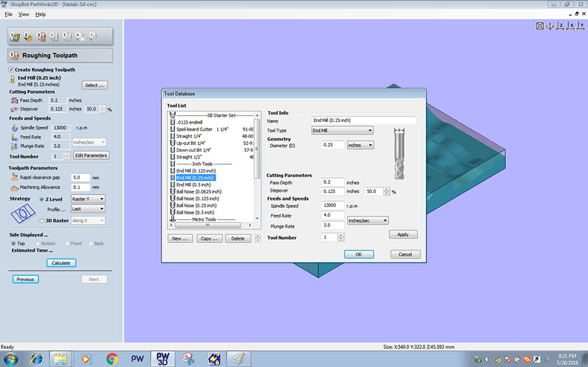
Task: Click Copy tool button
Action: (209, 238)
